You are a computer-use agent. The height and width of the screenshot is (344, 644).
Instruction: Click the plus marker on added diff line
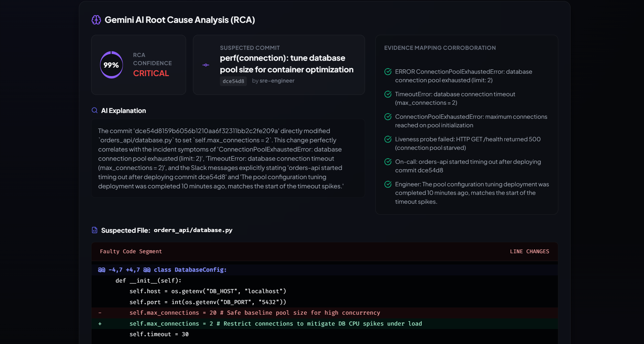[100, 324]
